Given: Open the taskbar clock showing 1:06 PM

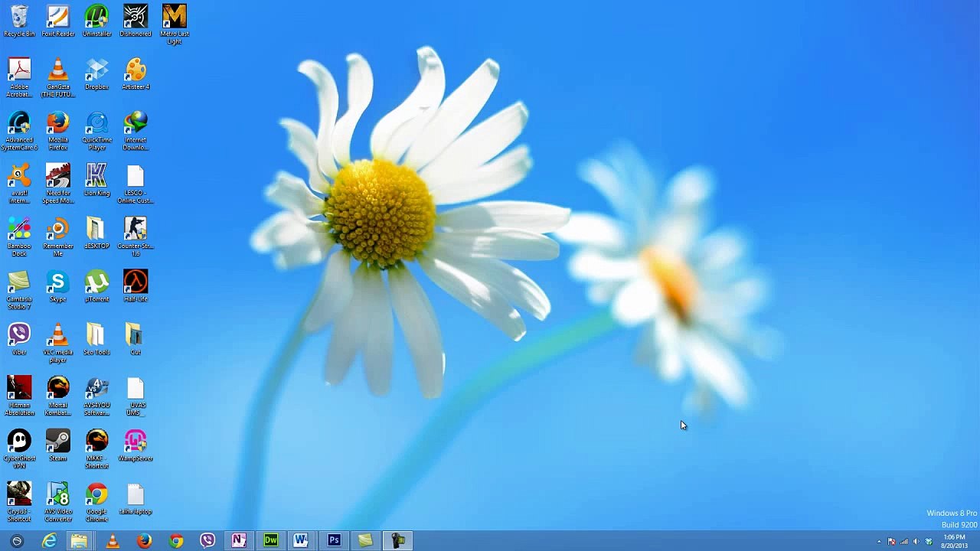Looking at the screenshot, I should (x=954, y=542).
